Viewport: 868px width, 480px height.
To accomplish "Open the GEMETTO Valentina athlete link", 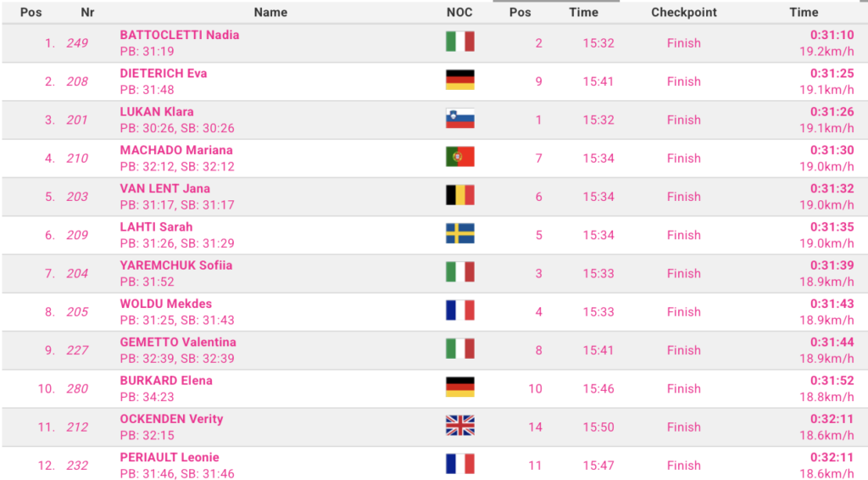I will point(178,342).
